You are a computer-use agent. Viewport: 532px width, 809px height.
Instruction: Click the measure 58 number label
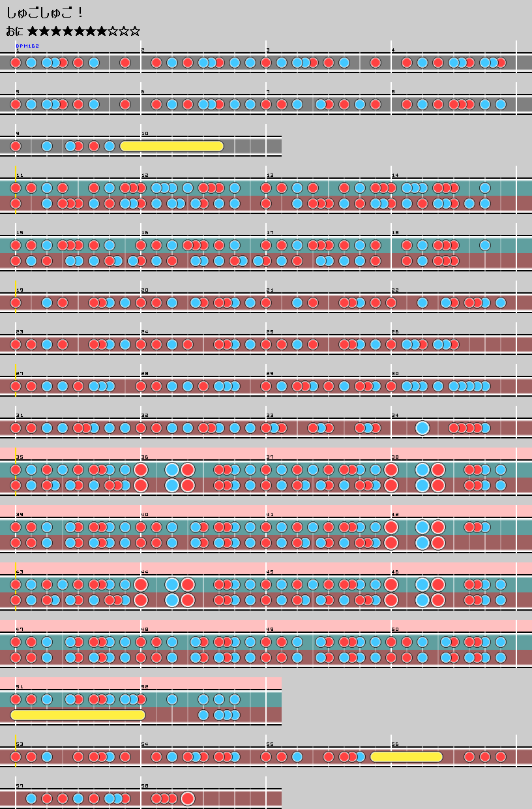click(145, 786)
